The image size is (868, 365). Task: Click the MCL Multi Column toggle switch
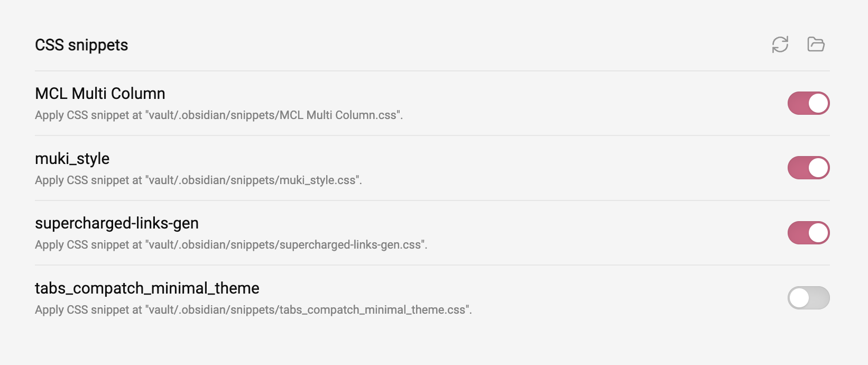tap(808, 103)
